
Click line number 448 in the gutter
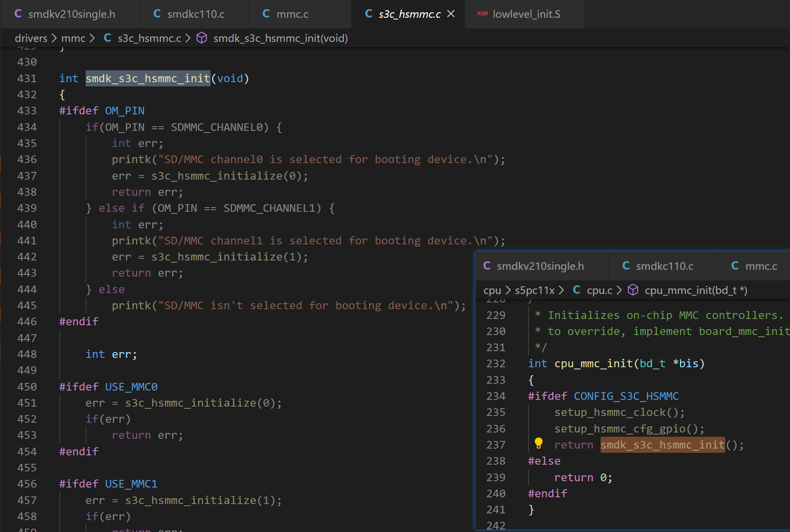(x=27, y=354)
